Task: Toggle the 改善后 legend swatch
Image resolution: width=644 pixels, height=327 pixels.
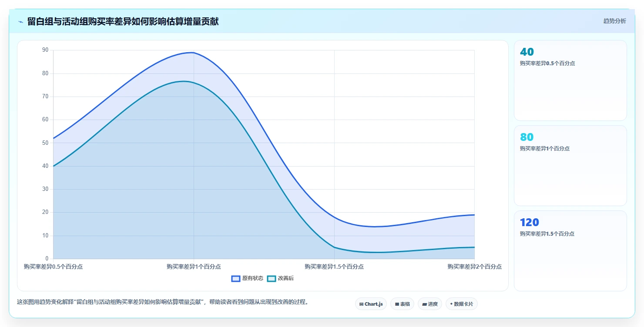Action: [x=272, y=278]
